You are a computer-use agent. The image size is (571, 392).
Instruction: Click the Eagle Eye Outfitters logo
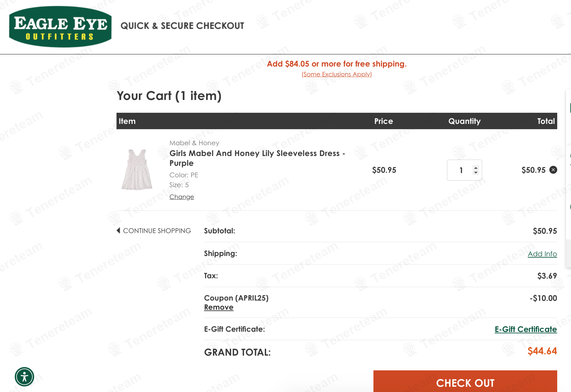[x=60, y=27]
